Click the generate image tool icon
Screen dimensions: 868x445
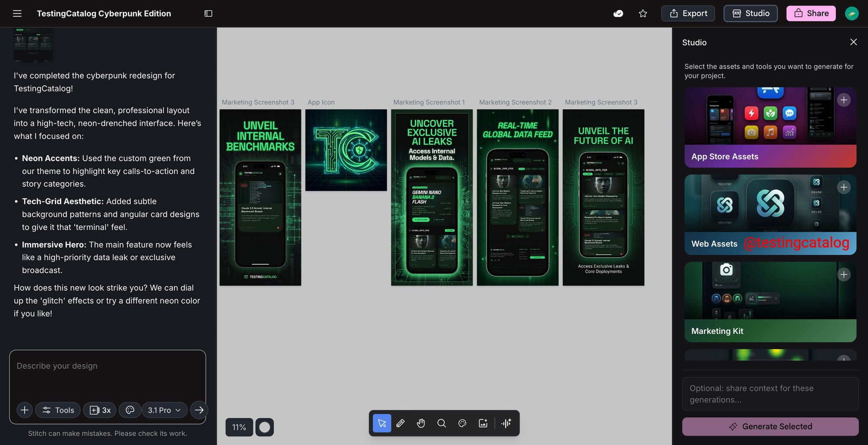[483, 423]
